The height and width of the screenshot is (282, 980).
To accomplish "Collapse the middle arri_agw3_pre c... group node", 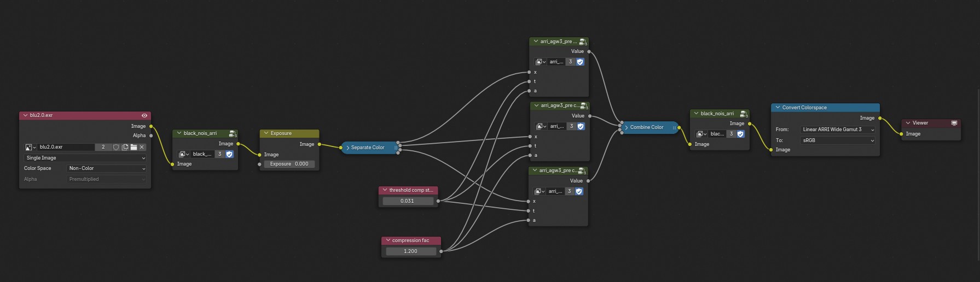I will pyautogui.click(x=536, y=105).
